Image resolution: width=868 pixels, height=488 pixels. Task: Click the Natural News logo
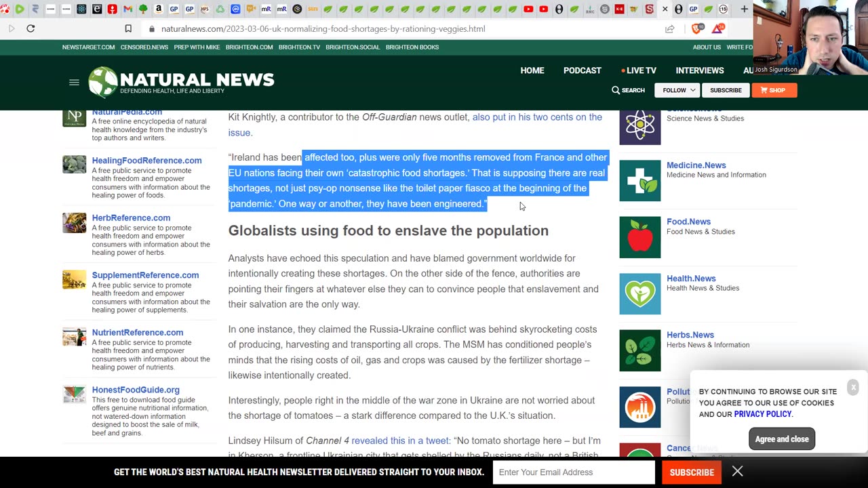[x=181, y=82]
